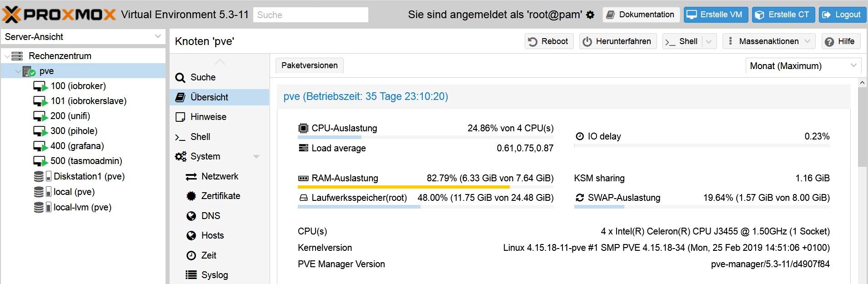The height and width of the screenshot is (284, 868).
Task: Click the Erstelle VM button
Action: click(x=716, y=15)
